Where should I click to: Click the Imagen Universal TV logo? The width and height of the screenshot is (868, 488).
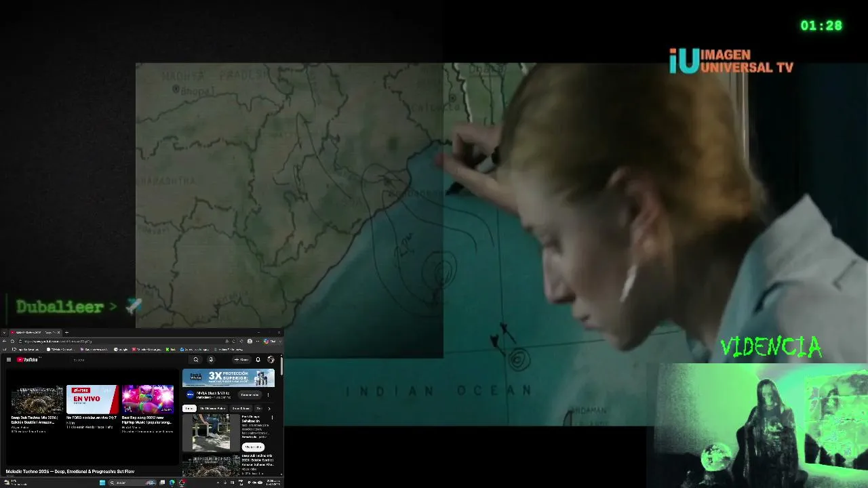[x=731, y=61]
